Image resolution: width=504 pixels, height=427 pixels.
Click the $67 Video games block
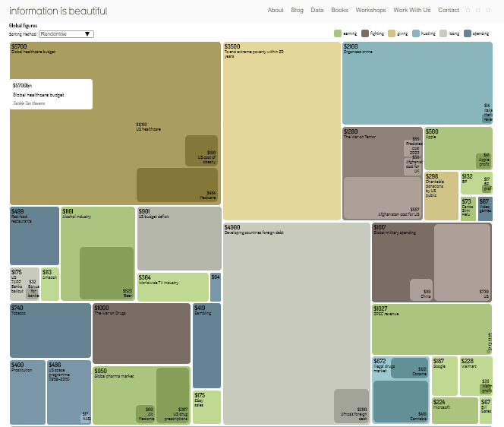(485, 209)
